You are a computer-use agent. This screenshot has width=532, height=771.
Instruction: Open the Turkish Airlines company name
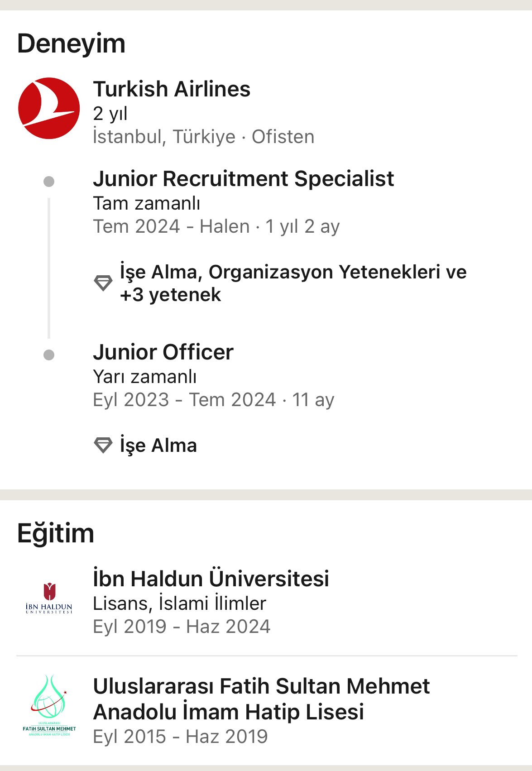click(172, 89)
